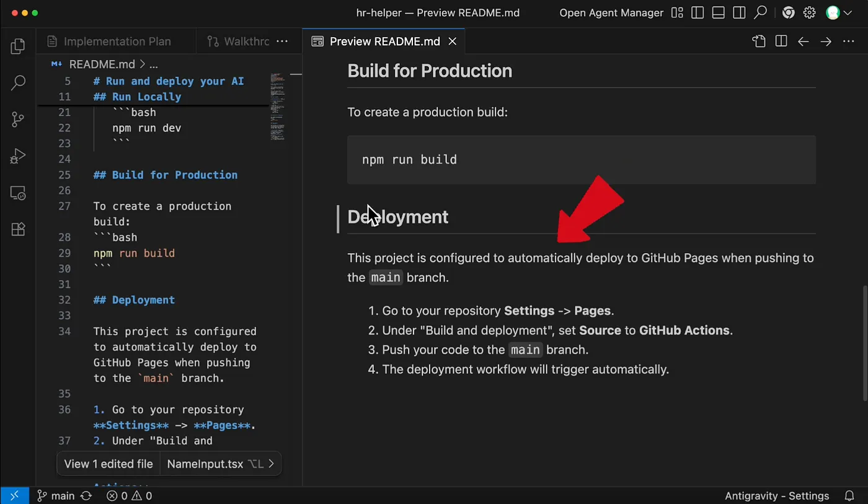Open the Extensions view
This screenshot has height=504, width=868.
pos(18,229)
